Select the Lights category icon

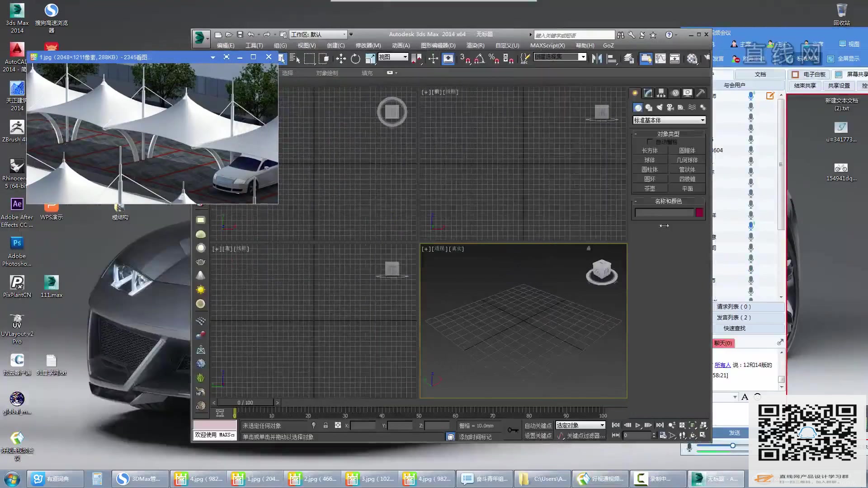click(x=660, y=108)
